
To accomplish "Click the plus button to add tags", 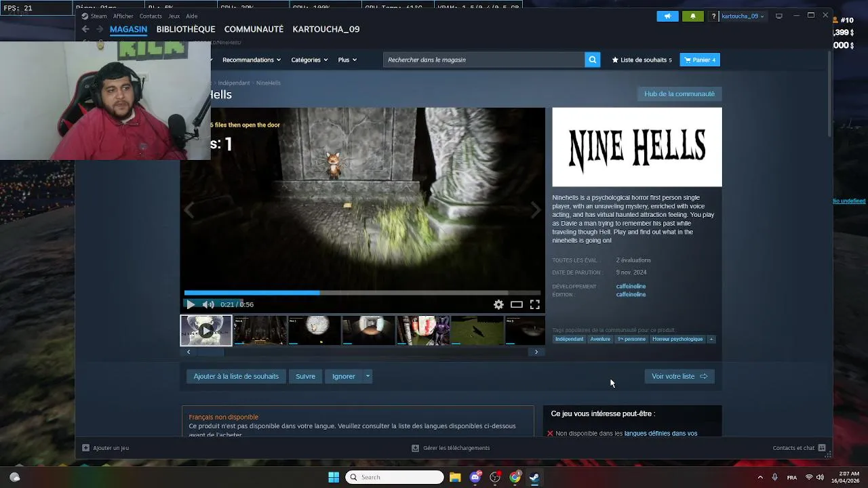I will [x=711, y=339].
